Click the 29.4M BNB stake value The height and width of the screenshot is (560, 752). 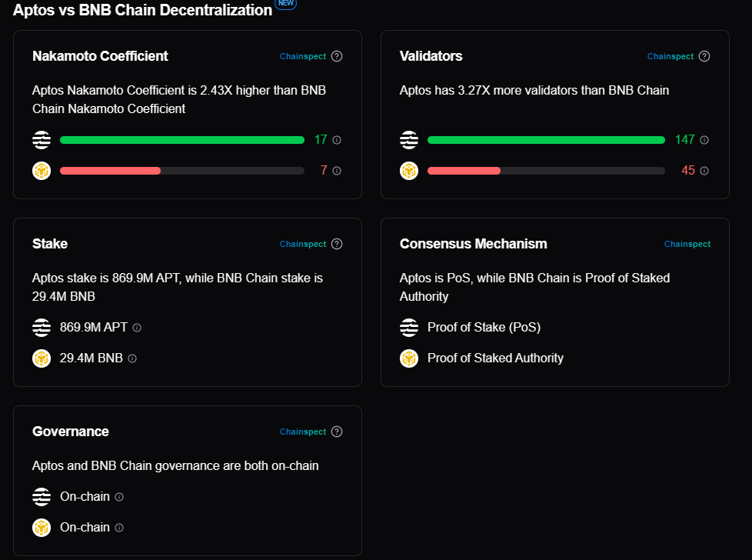(x=92, y=358)
